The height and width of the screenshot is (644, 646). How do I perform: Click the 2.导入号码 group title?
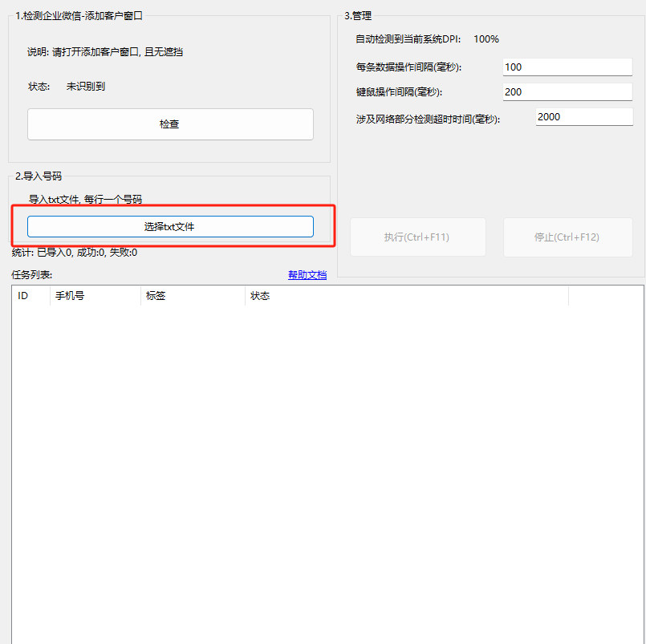[39, 176]
